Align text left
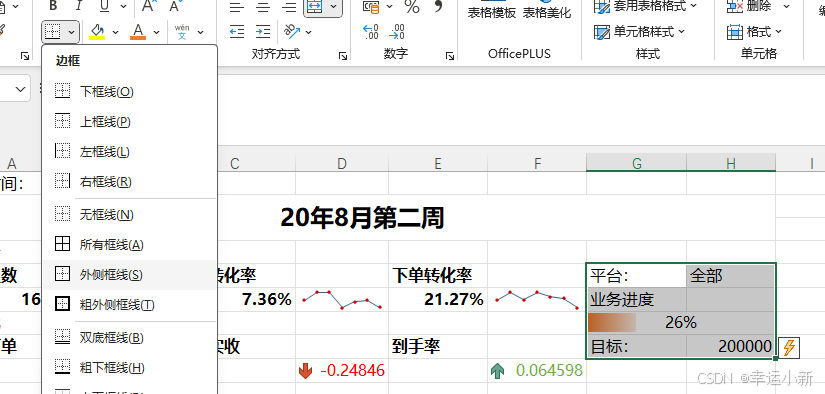 pos(237,6)
